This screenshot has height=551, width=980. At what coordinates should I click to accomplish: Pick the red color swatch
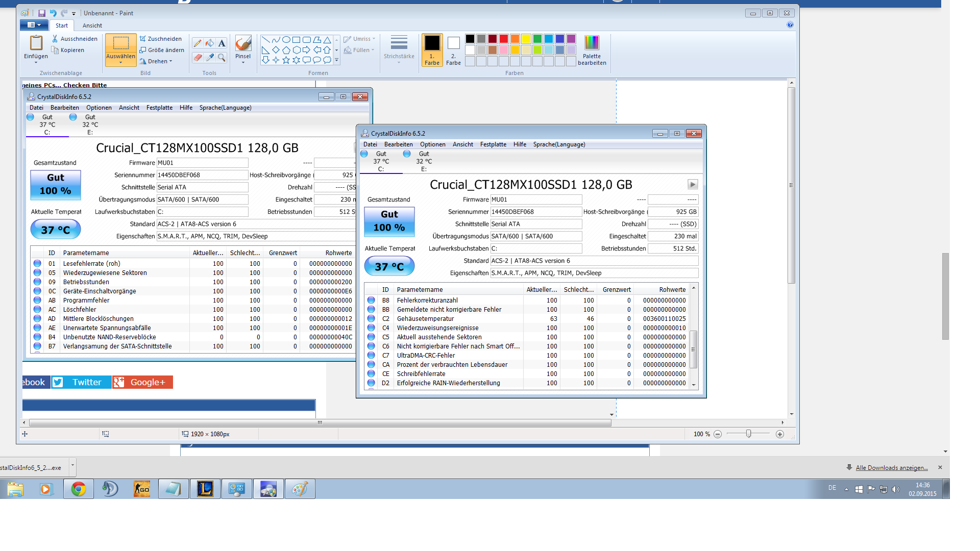tap(504, 39)
